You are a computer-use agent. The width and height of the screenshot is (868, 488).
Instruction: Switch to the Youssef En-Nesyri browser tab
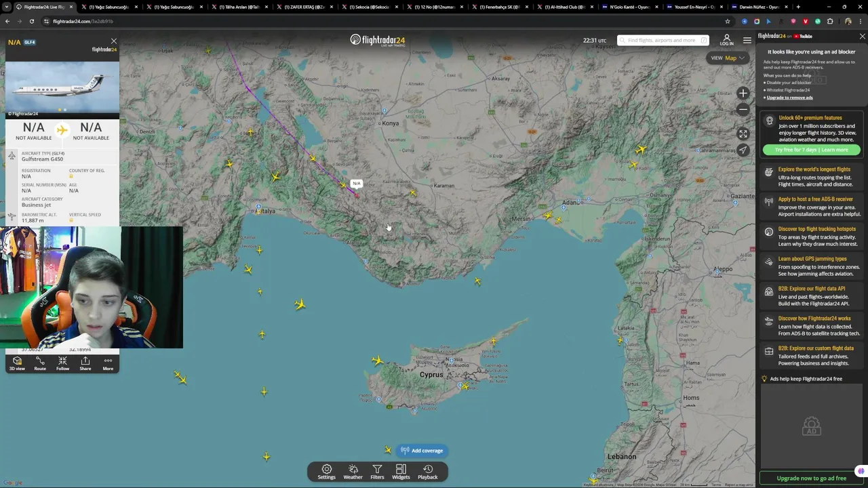pos(694,7)
